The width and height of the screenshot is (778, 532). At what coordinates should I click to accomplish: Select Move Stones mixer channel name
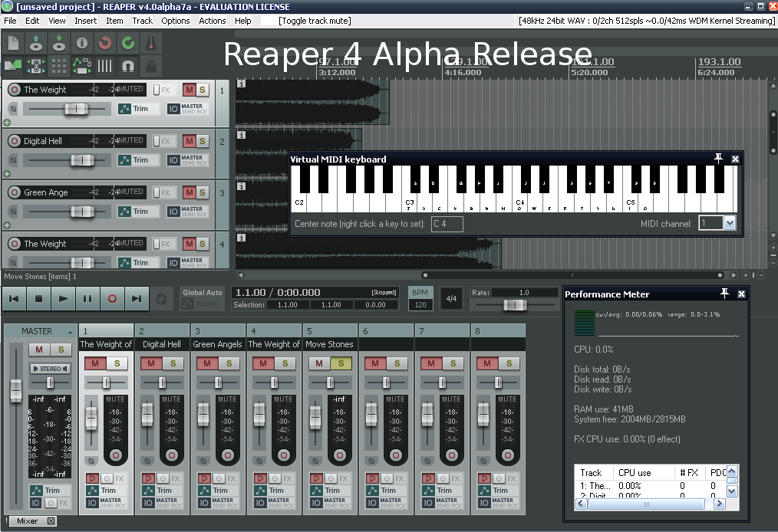[x=329, y=344]
